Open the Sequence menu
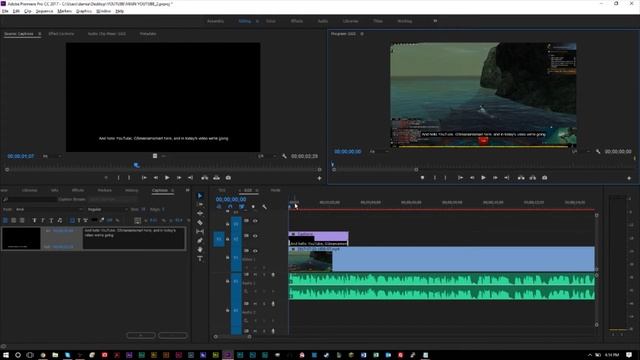The image size is (640, 360). (x=44, y=11)
